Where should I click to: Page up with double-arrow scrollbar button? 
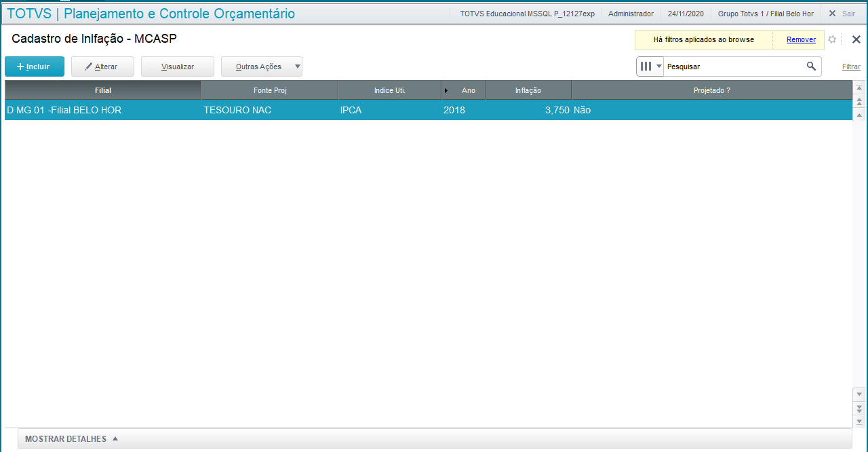pos(859,102)
